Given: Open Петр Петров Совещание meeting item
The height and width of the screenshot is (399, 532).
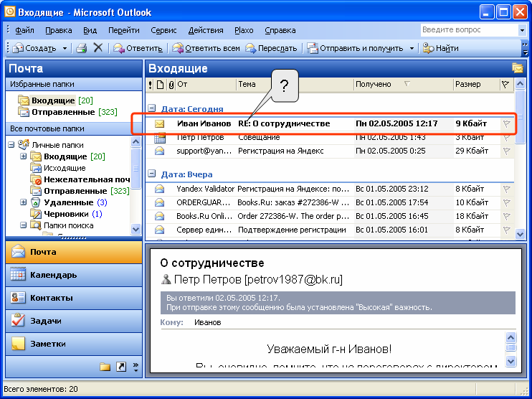Looking at the screenshot, I should pyautogui.click(x=329, y=138).
